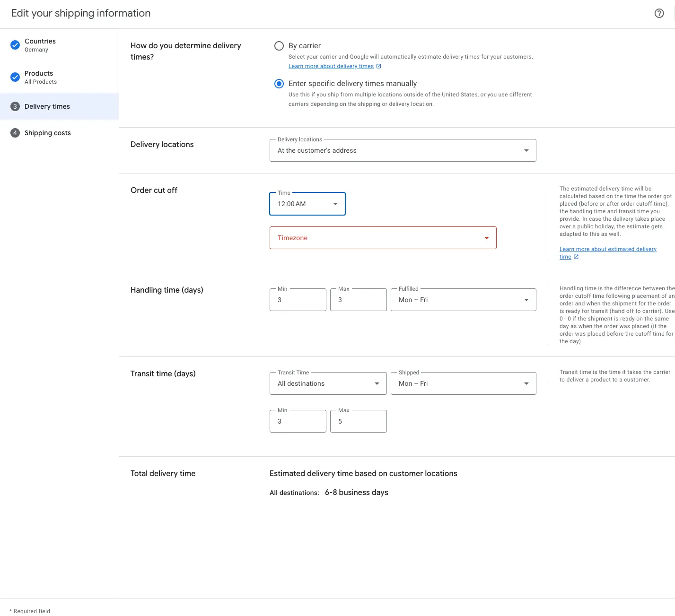Image resolution: width=675 pixels, height=616 pixels.
Task: Open the Shipping costs step
Action: pos(59,133)
